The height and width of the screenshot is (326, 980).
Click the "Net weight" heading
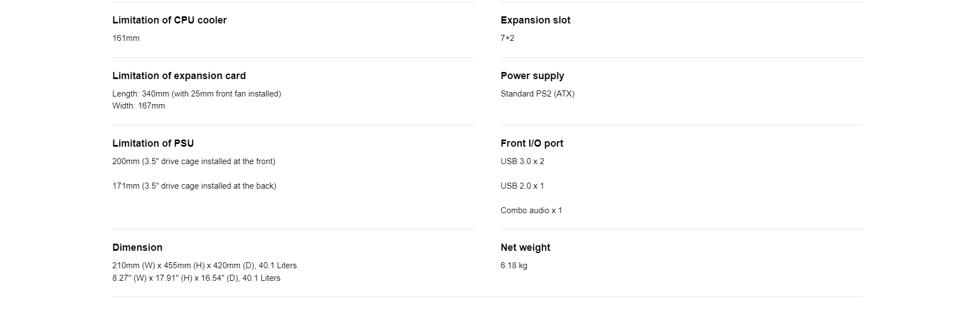(x=525, y=247)
